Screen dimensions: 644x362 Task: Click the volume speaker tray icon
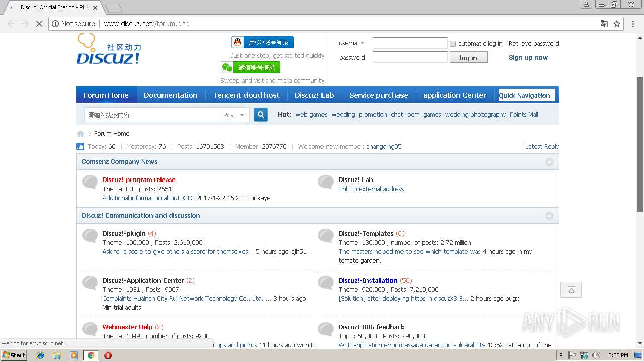pyautogui.click(x=596, y=355)
